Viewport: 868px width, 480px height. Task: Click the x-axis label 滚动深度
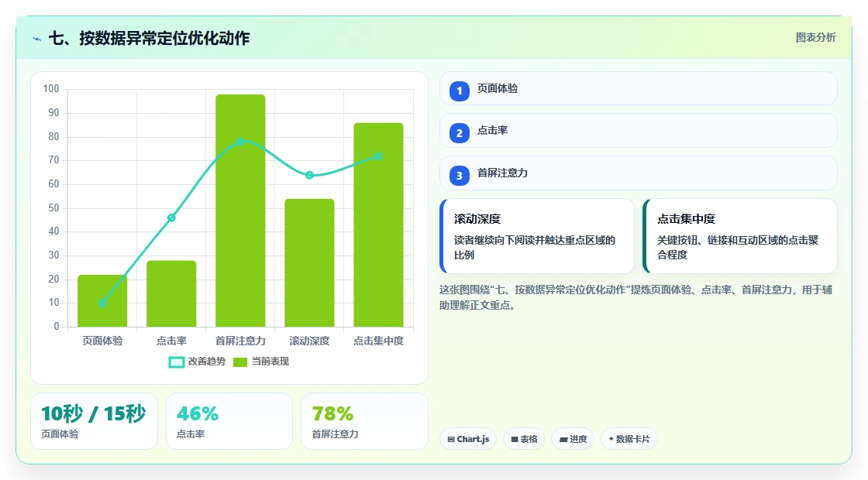(x=309, y=341)
